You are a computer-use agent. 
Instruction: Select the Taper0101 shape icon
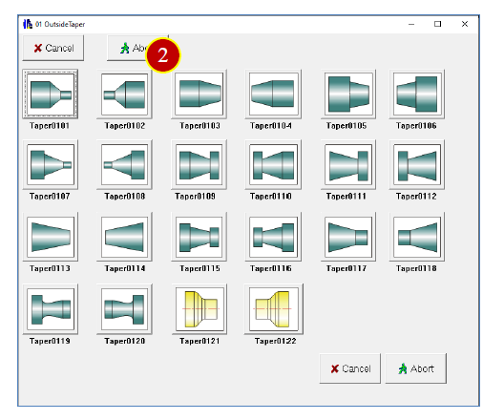(x=51, y=94)
